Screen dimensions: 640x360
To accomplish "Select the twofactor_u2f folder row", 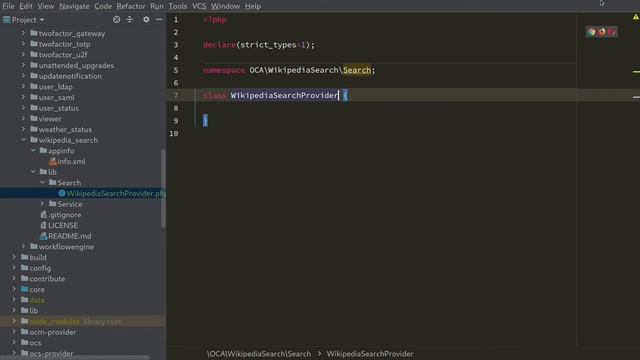I will point(83,55).
